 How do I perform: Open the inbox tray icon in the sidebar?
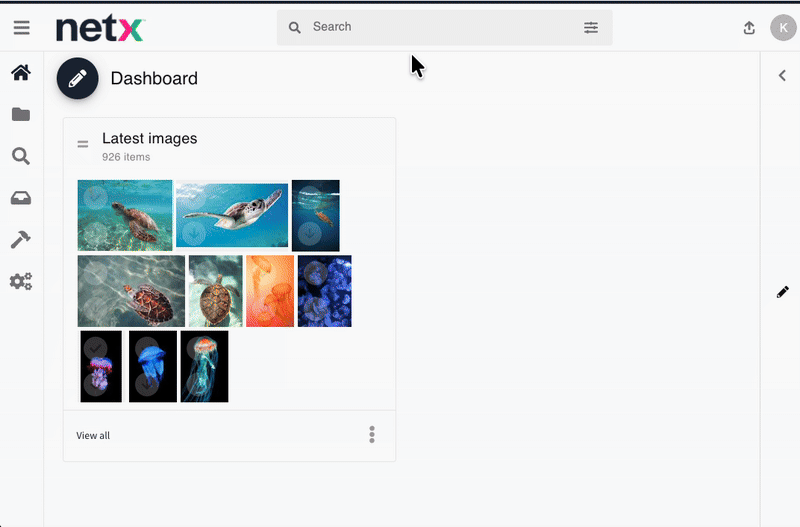point(21,198)
